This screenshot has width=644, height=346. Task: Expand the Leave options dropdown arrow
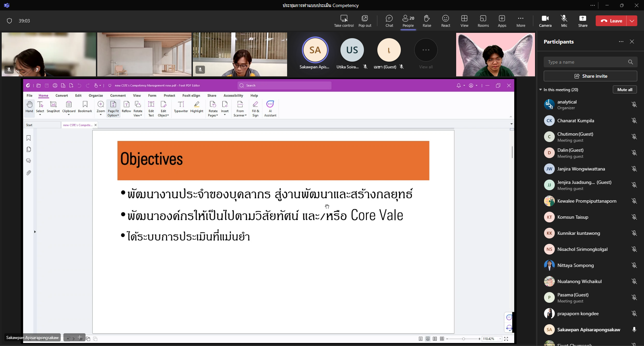click(x=632, y=21)
